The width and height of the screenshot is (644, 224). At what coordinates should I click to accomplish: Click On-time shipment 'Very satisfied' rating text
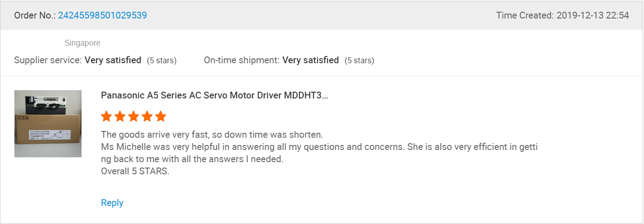tap(310, 60)
